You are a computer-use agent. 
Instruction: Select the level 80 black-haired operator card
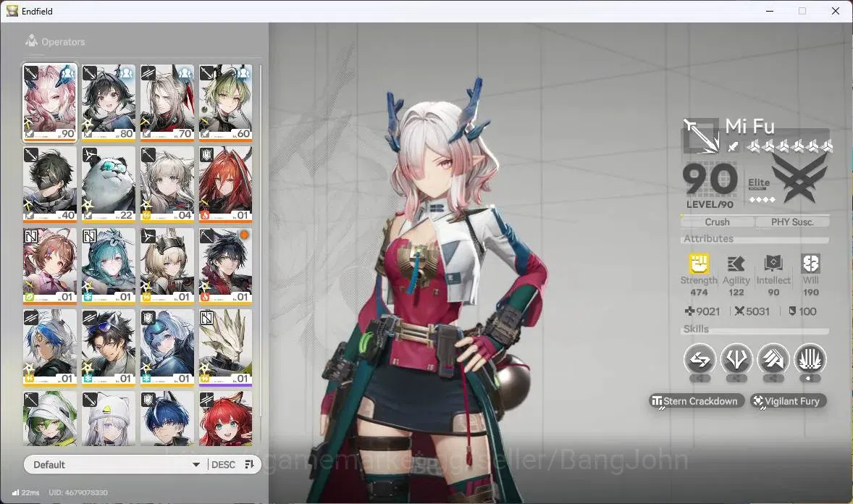[x=109, y=103]
